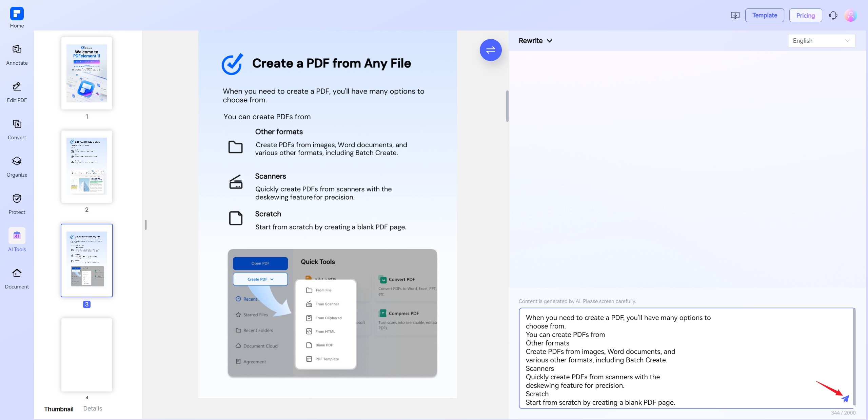Click the Pricing button
868x420 pixels.
click(805, 16)
